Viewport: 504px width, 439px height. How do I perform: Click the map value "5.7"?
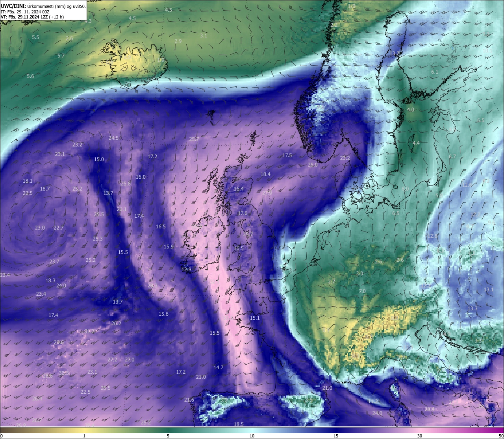point(61,56)
